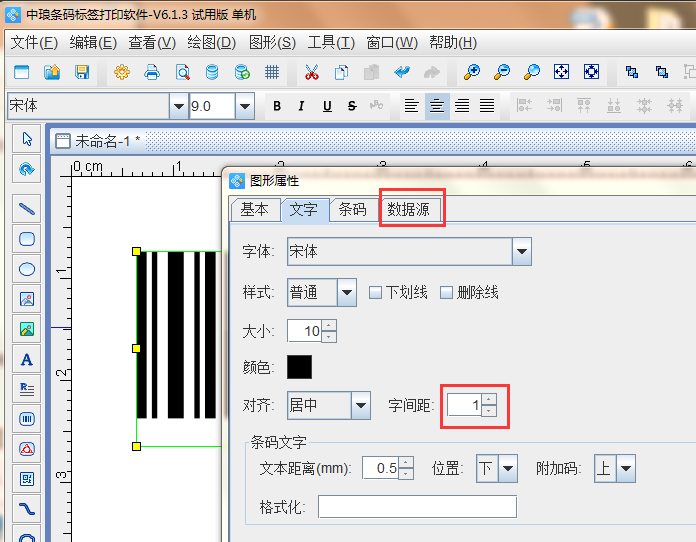Viewport: 696px width, 542px height.
Task: Click the Print icon in the toolbar
Action: point(152,72)
